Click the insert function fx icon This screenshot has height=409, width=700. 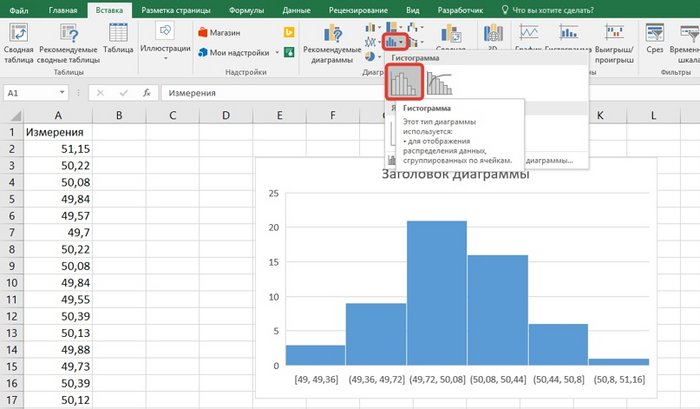146,93
